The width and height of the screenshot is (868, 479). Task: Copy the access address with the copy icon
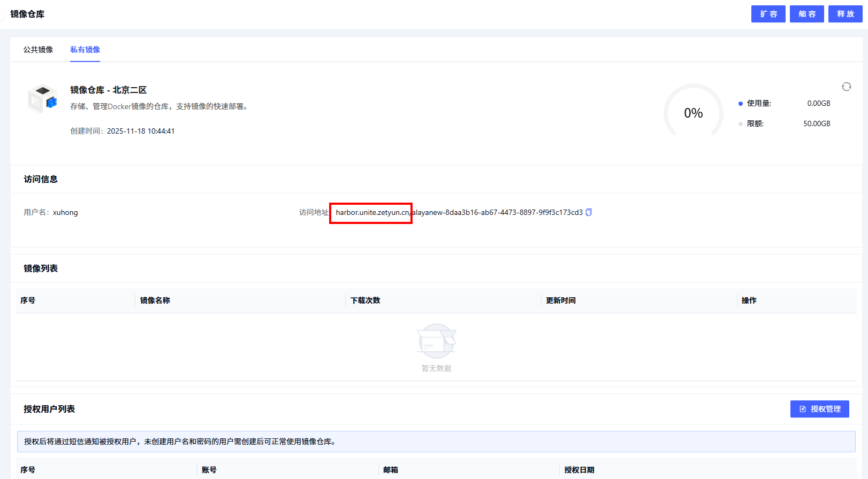coord(589,212)
